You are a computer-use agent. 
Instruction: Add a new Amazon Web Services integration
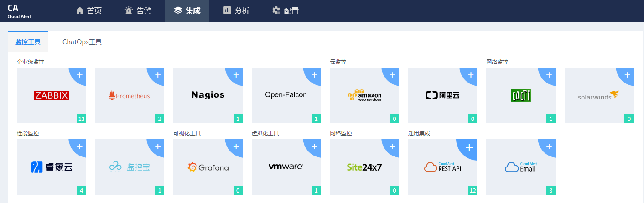(392, 74)
